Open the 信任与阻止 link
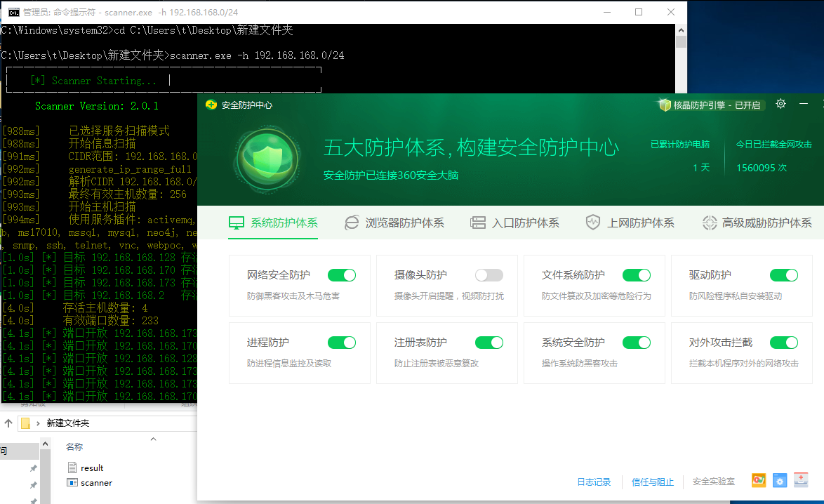 653,482
